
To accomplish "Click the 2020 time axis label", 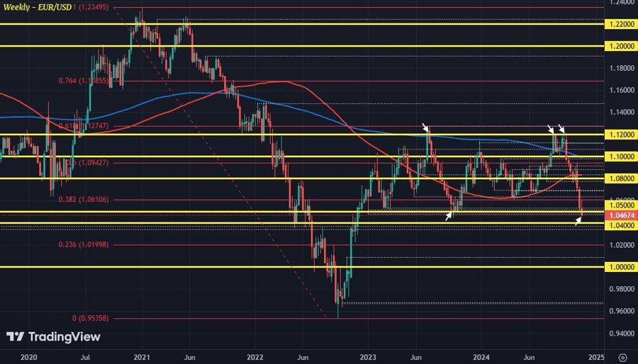I will [28, 358].
